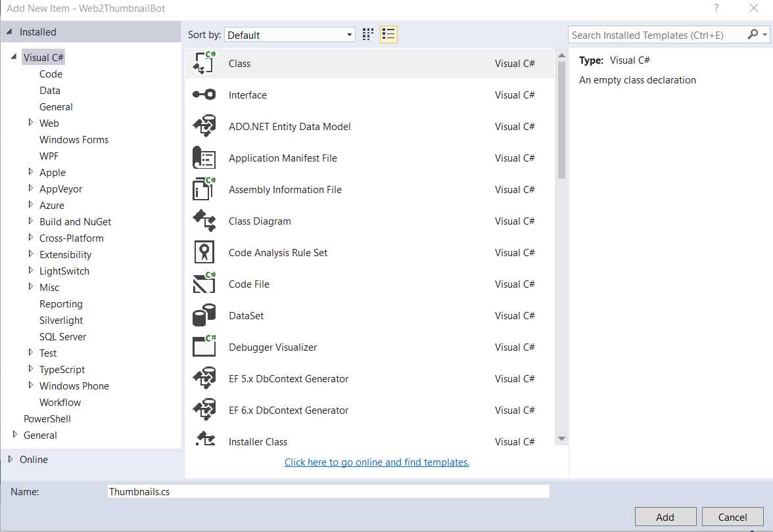Choose the ADO.NET Entity Data Model template
This screenshot has width=773, height=532.
[x=204, y=126]
